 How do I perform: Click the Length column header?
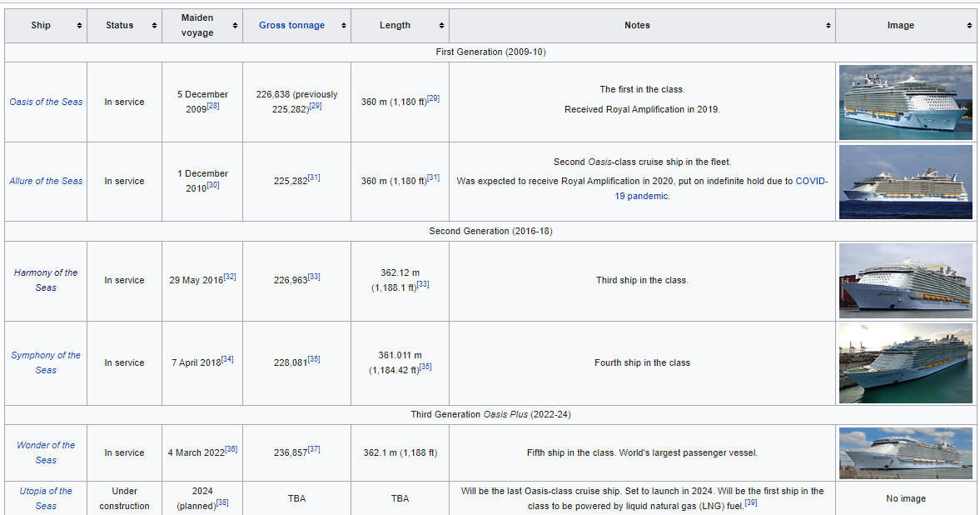tap(400, 26)
